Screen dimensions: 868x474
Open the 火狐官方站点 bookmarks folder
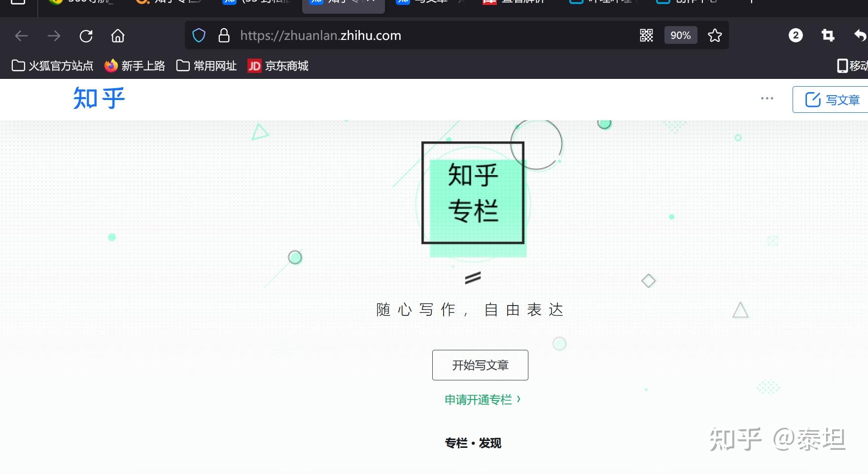(52, 66)
